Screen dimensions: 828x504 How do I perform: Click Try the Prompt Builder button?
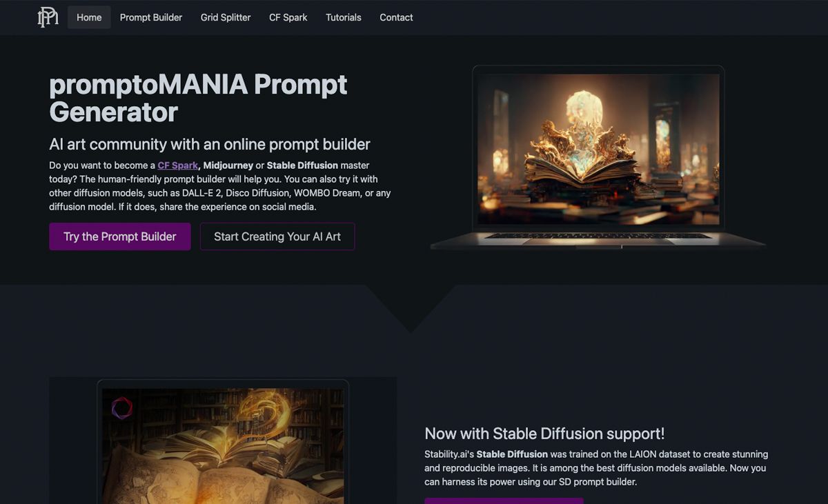120,236
